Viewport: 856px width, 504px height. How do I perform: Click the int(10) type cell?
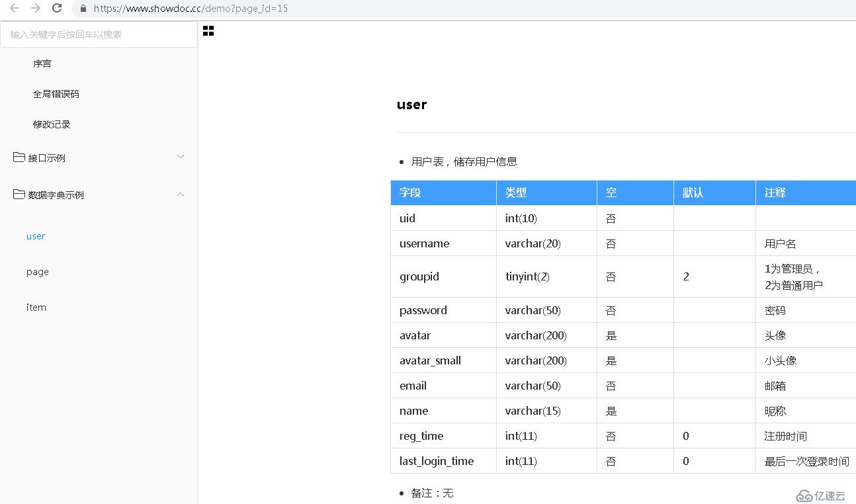[x=547, y=218]
